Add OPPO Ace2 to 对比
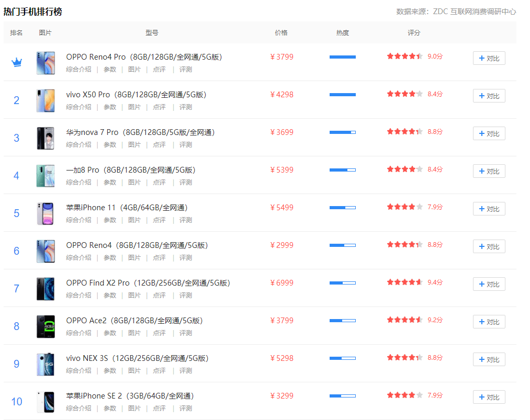The width and height of the screenshot is (530, 420). point(489,322)
